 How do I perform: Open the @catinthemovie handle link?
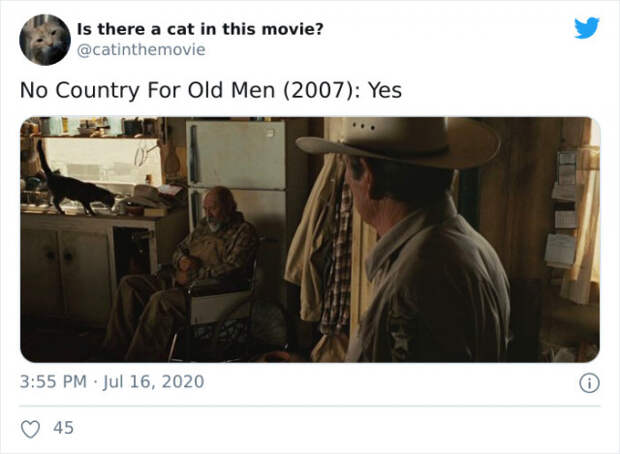pos(141,50)
